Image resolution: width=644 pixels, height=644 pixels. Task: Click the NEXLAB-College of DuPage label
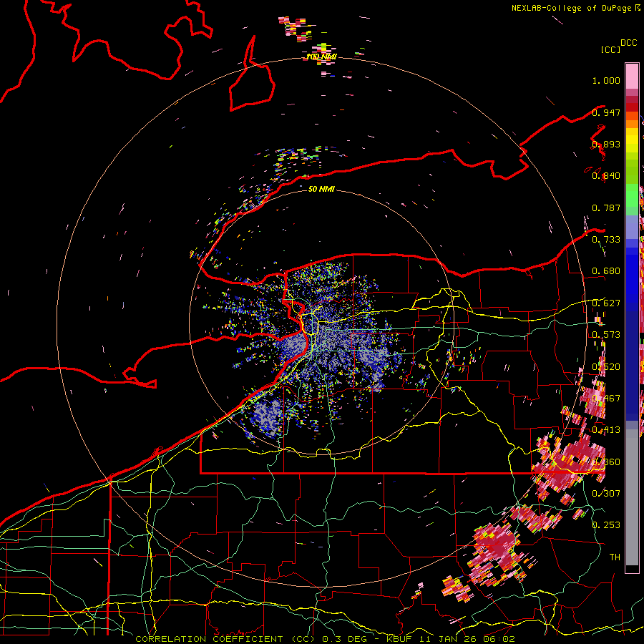point(571,8)
